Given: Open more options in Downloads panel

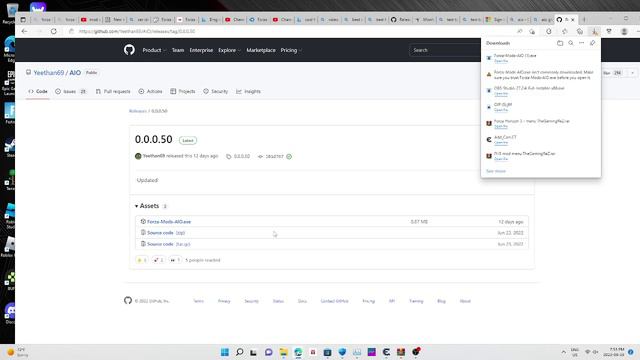Looking at the screenshot, I should (582, 43).
